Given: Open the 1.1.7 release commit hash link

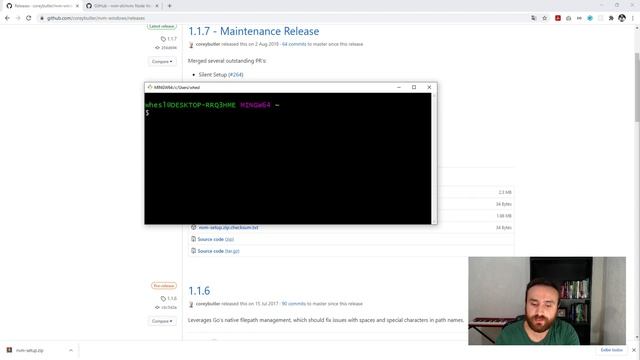Looking at the screenshot, I should tap(166, 48).
